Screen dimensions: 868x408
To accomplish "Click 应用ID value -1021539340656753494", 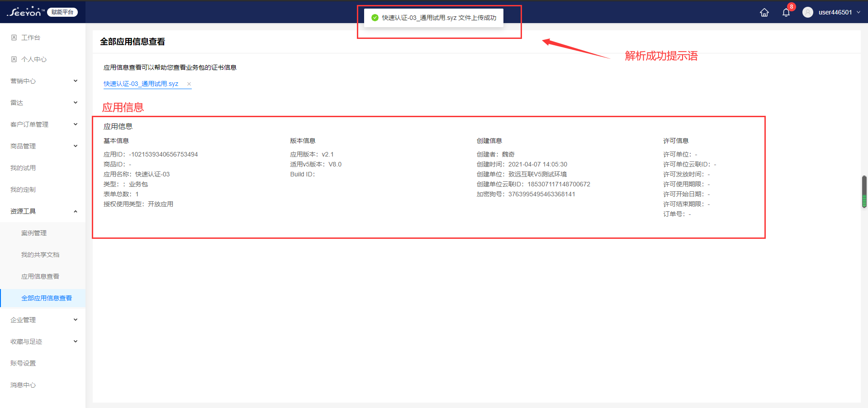I will coord(163,154).
